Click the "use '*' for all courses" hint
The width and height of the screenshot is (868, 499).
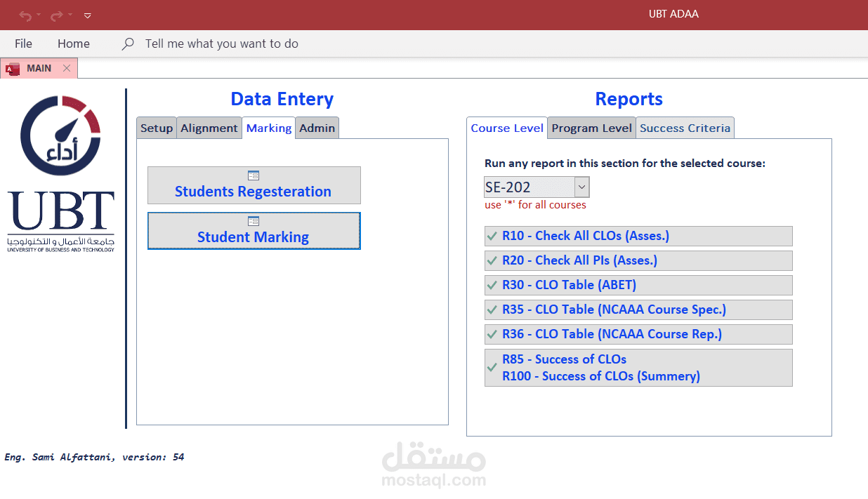(535, 205)
